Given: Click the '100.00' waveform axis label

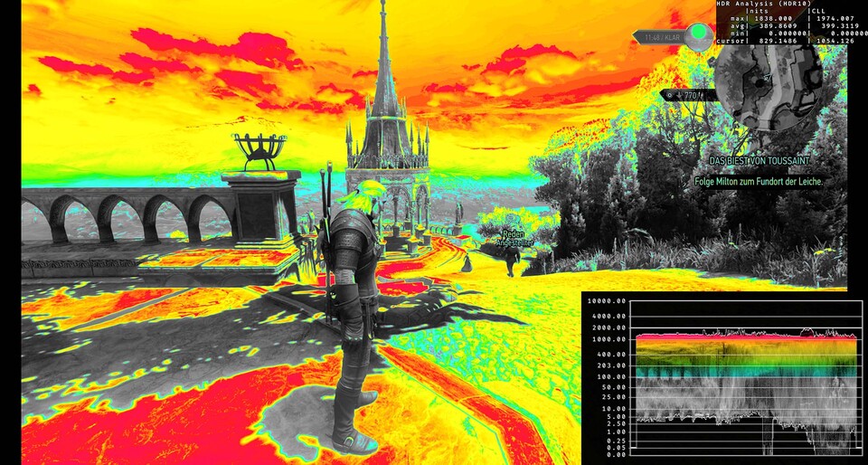Looking at the screenshot, I should point(611,377).
